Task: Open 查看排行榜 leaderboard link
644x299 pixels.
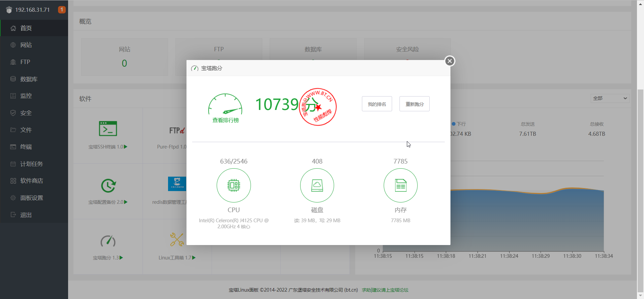Action: pyautogui.click(x=225, y=120)
